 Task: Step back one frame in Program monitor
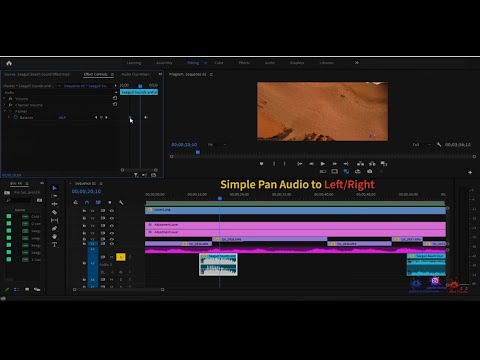[x=311, y=164]
